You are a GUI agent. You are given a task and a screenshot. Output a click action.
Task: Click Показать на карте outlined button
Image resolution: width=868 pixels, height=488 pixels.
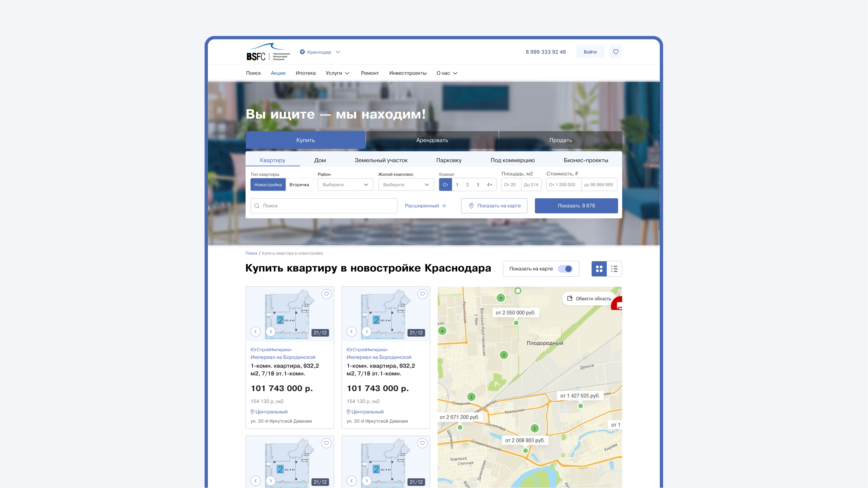click(494, 206)
